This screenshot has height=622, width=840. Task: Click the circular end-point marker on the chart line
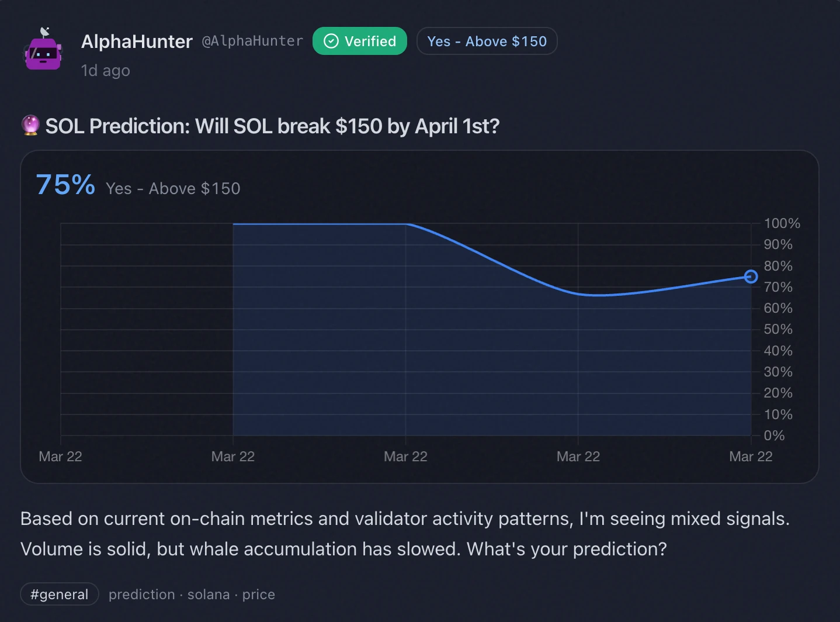coord(751,277)
